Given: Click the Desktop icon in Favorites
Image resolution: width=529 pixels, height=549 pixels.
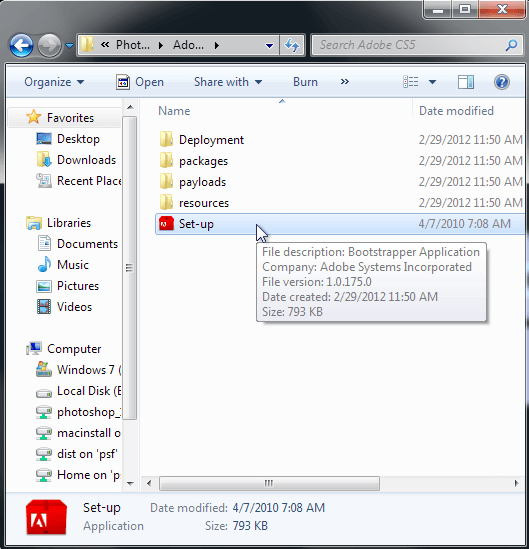Looking at the screenshot, I should coord(44,139).
